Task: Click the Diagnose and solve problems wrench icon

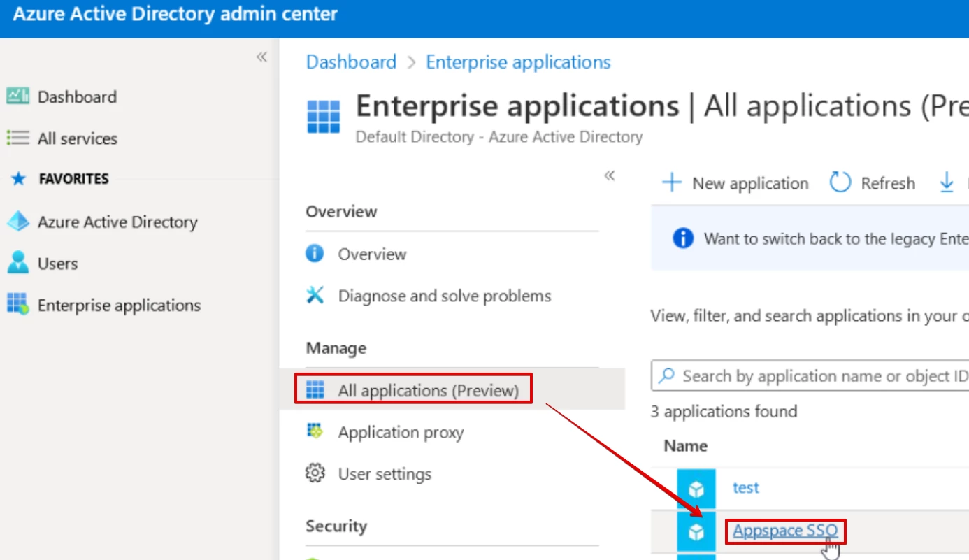Action: [x=315, y=295]
